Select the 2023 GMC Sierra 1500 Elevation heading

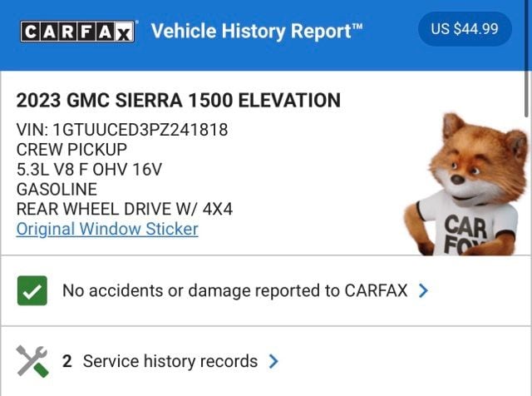coord(178,101)
